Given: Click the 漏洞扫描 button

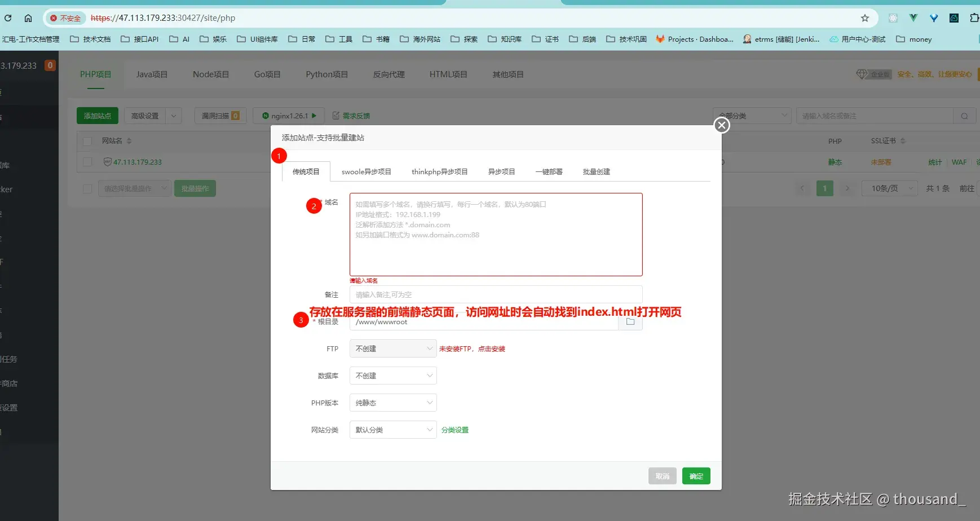Looking at the screenshot, I should [220, 116].
